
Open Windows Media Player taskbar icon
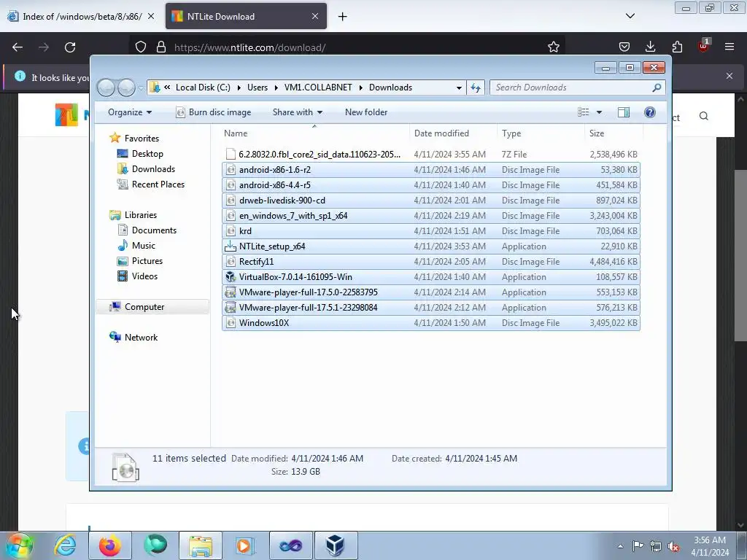coord(245,545)
